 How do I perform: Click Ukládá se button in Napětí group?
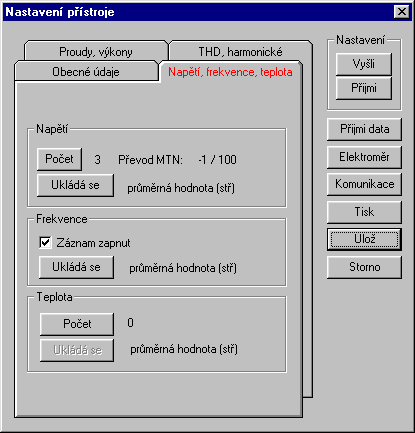75,185
